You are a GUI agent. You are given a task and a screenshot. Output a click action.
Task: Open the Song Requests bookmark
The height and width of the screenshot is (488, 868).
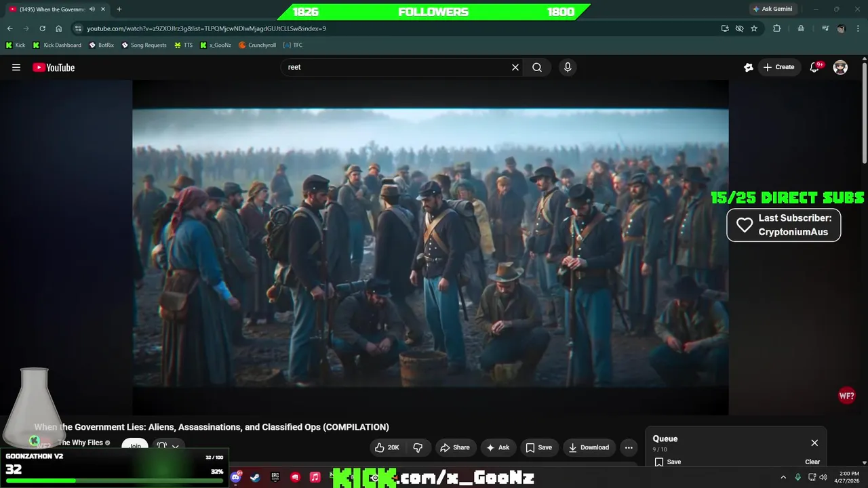pyautogui.click(x=144, y=45)
